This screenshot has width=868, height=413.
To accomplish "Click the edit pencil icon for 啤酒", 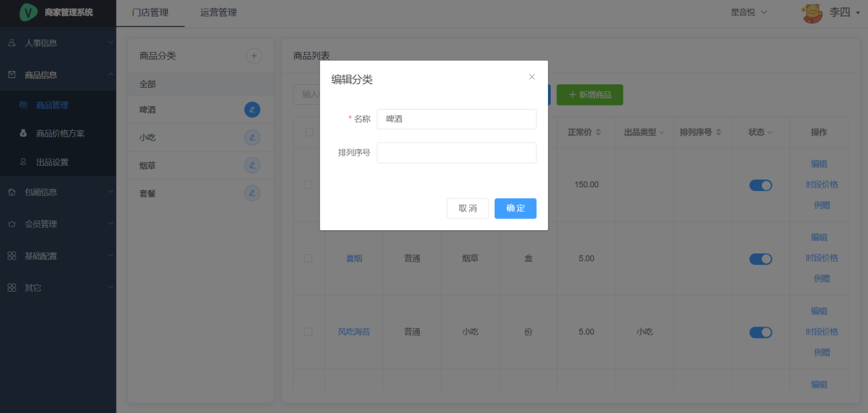I will tap(252, 110).
